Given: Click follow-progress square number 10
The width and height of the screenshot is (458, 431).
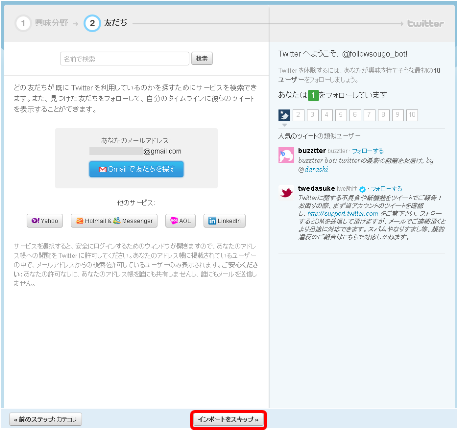Looking at the screenshot, I should (412, 115).
